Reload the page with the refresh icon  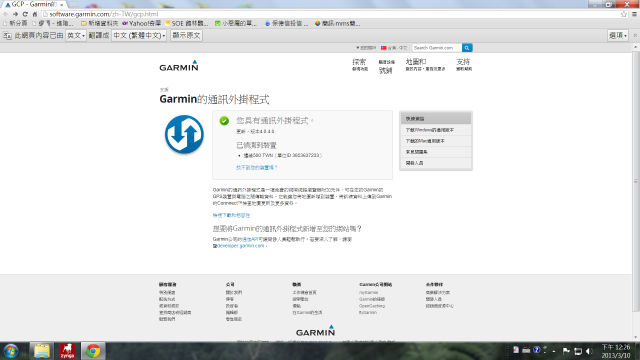pos(25,14)
